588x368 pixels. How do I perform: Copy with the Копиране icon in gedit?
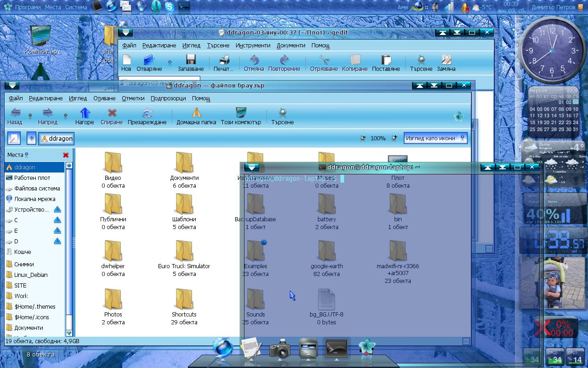pyautogui.click(x=355, y=60)
